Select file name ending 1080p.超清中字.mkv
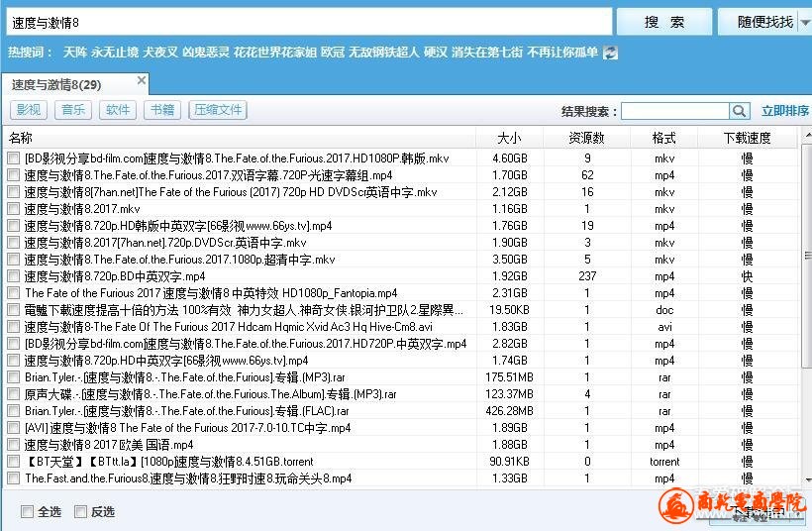 click(x=179, y=260)
